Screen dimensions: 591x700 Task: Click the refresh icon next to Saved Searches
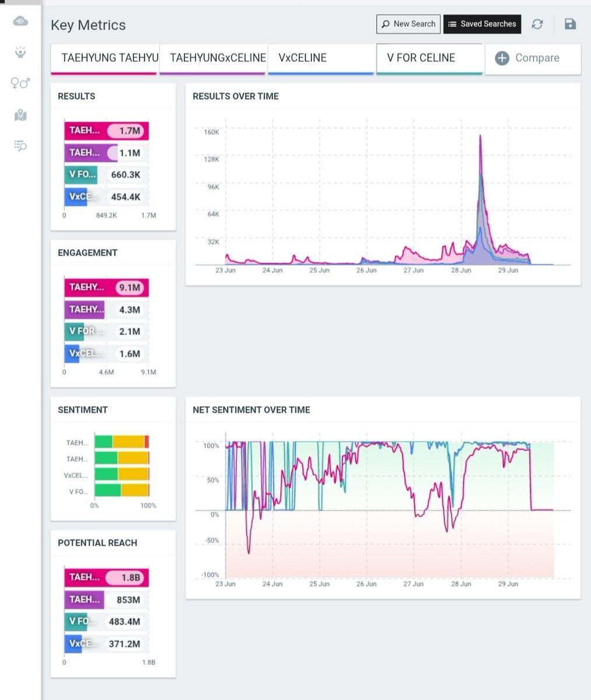pyautogui.click(x=537, y=24)
